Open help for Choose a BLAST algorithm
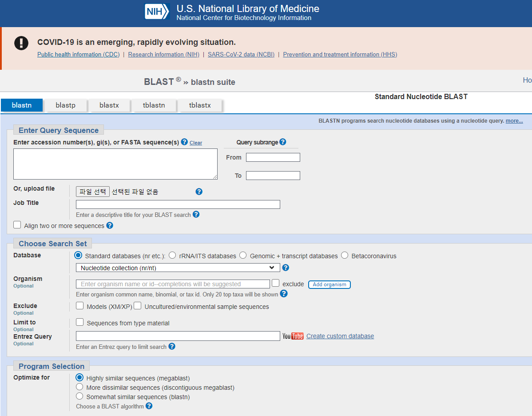Screen dimensions: 532x416 tap(149, 406)
